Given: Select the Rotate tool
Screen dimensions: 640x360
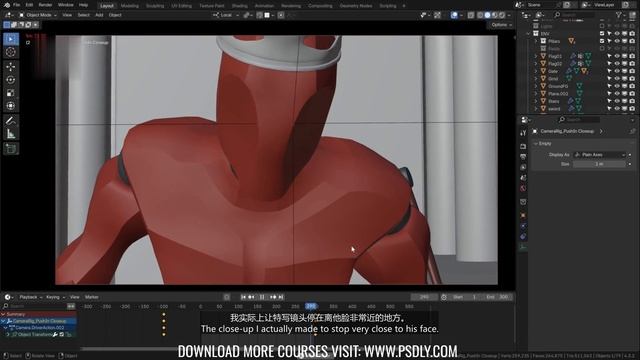Looking at the screenshot, I should [x=11, y=80].
